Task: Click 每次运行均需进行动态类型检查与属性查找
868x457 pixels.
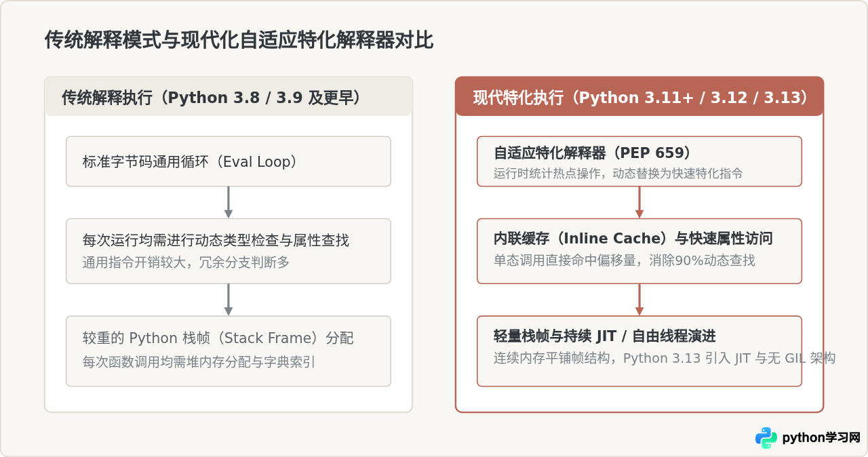Action: (x=216, y=240)
